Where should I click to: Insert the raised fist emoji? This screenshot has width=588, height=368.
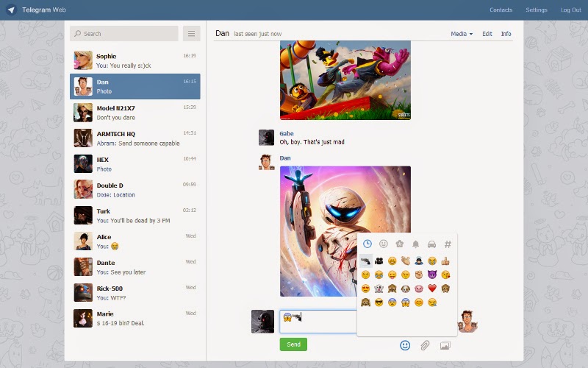[x=419, y=275]
